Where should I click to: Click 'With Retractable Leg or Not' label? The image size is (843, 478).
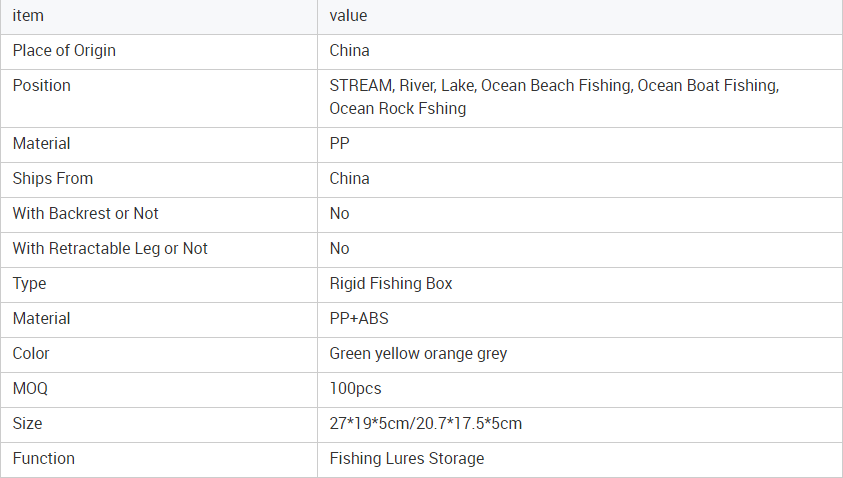110,248
